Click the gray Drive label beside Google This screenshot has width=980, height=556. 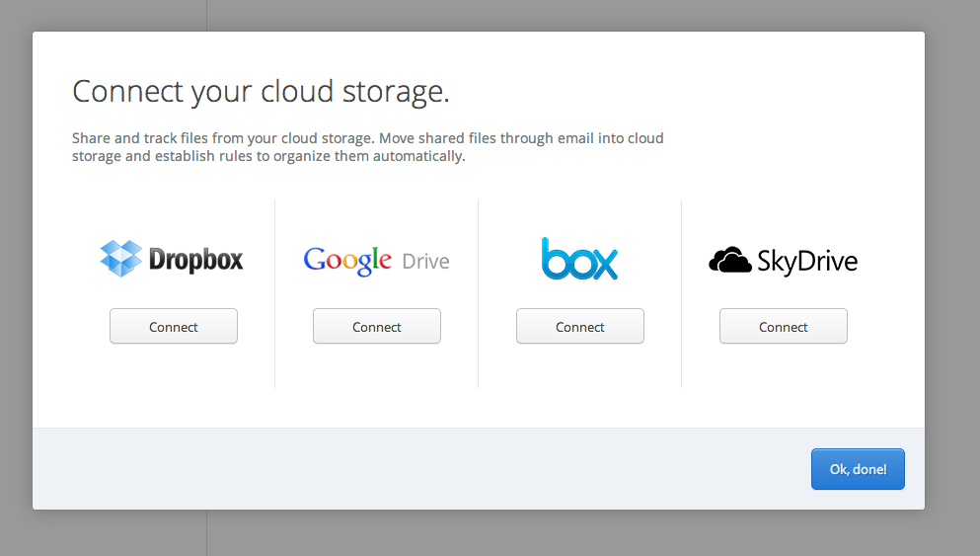click(425, 262)
